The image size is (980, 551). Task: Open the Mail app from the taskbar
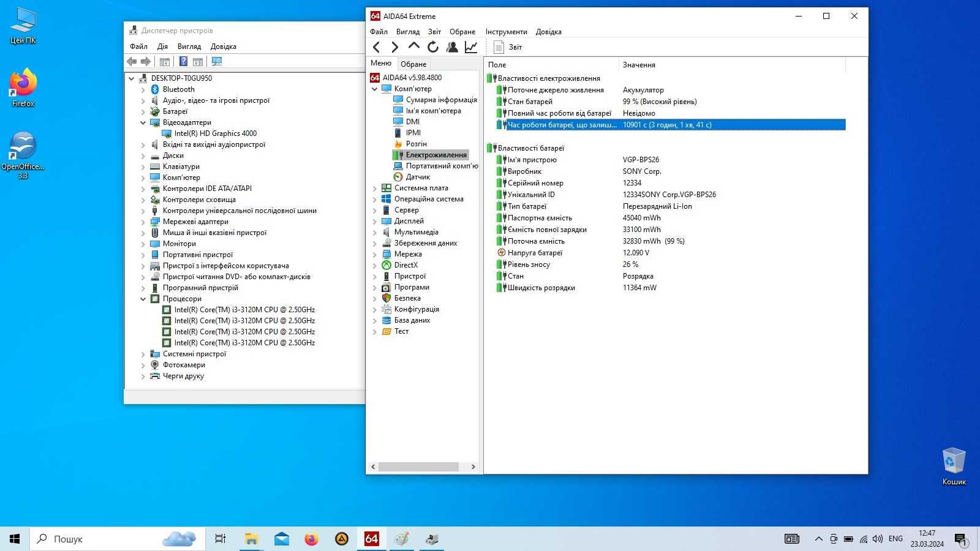[282, 539]
